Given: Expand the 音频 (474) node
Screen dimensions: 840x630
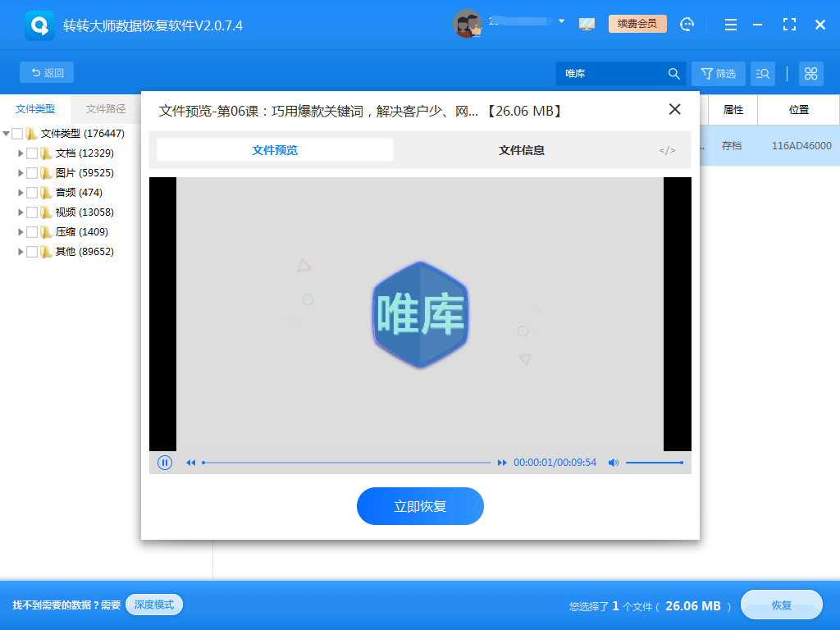Looking at the screenshot, I should [21, 192].
